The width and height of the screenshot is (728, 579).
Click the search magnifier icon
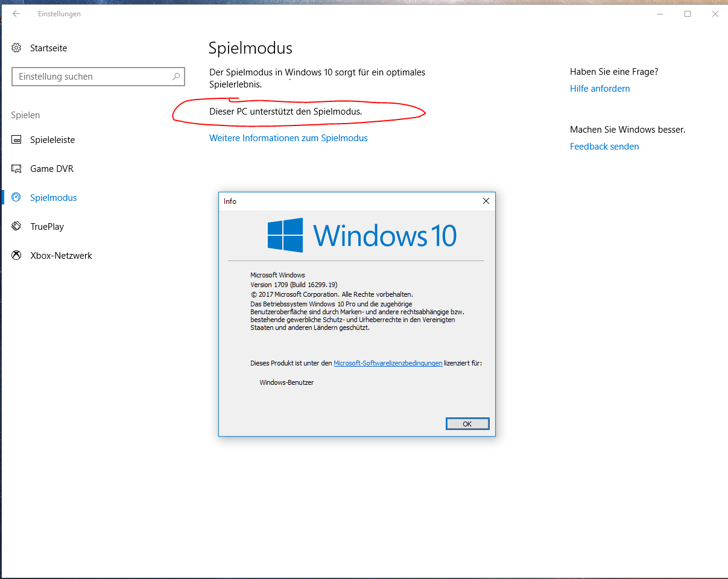(x=176, y=77)
